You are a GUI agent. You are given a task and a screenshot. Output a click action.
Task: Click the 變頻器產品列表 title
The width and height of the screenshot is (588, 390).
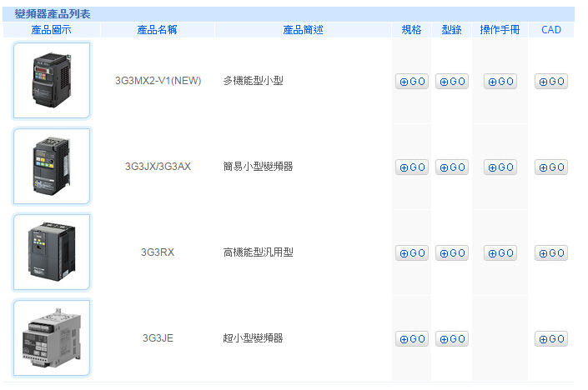[x=53, y=14]
